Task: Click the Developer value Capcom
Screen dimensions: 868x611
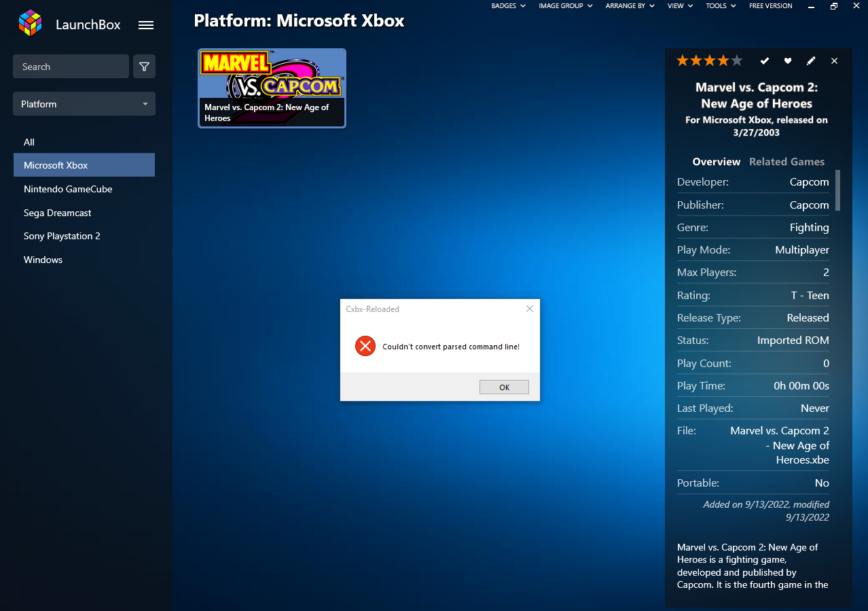Action: (809, 182)
